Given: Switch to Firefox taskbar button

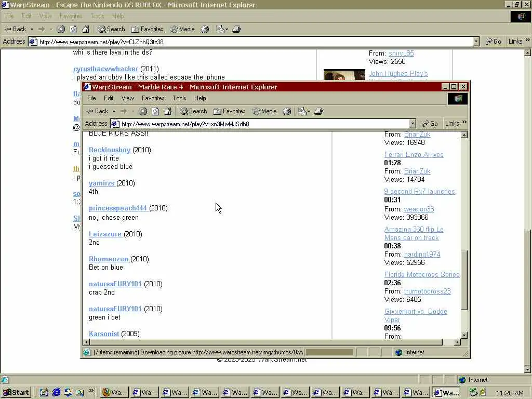Looking at the screenshot, I should click(x=114, y=393).
